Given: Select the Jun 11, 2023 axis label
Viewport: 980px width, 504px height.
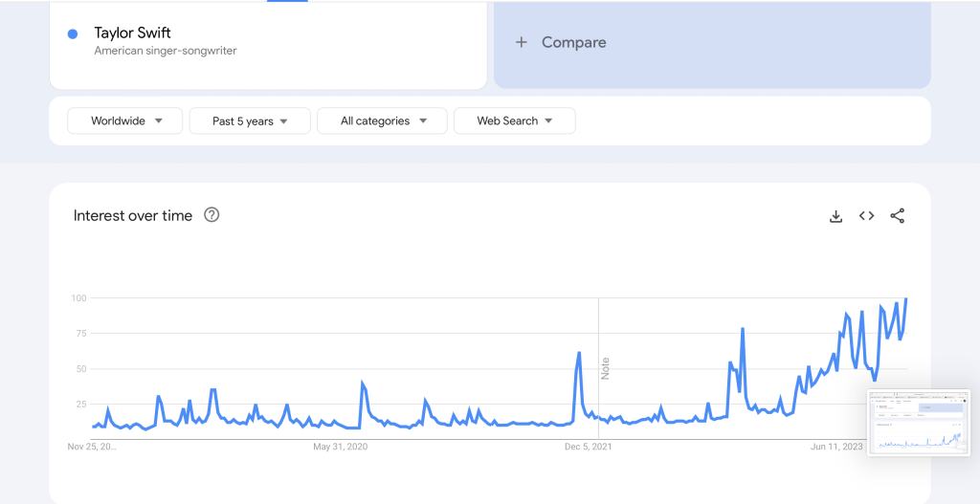Looking at the screenshot, I should [835, 447].
